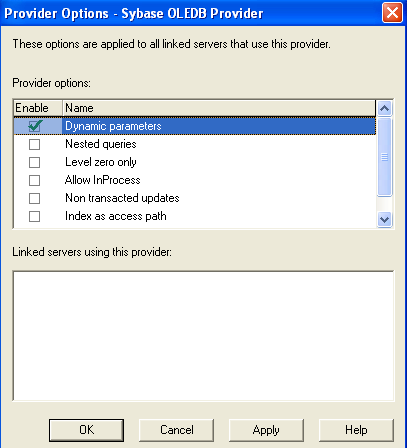Confirm settings with the OK button
The image size is (407, 448).
coord(86,430)
